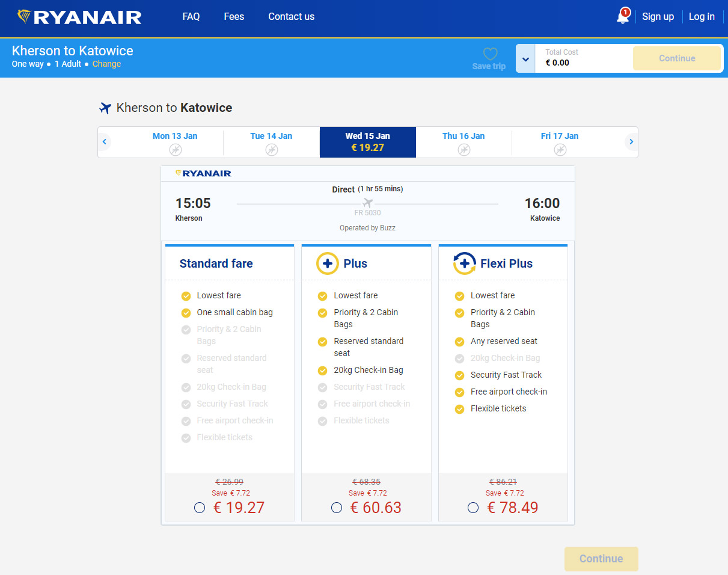Click Plus fare Lowest fare checkmark icon
Screen dimensions: 728x575
(x=322, y=295)
